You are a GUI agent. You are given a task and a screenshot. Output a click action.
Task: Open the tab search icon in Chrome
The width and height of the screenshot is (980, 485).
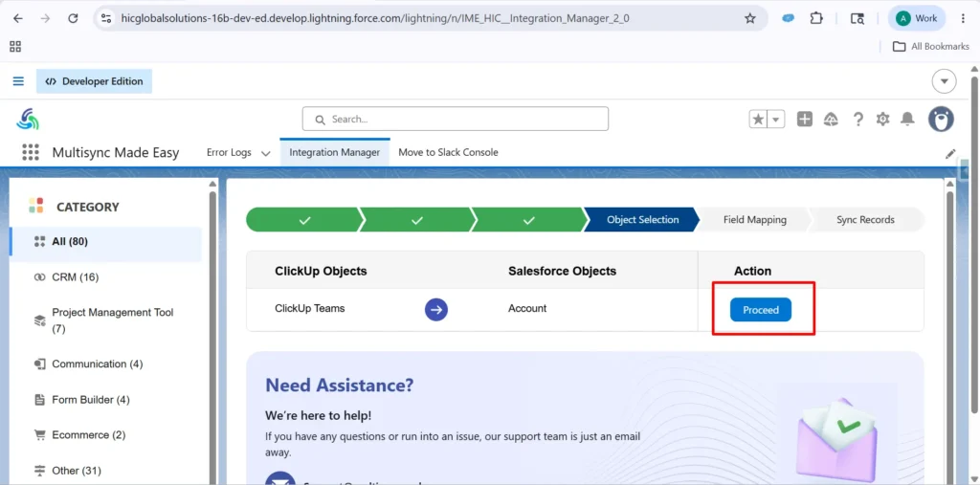click(857, 18)
